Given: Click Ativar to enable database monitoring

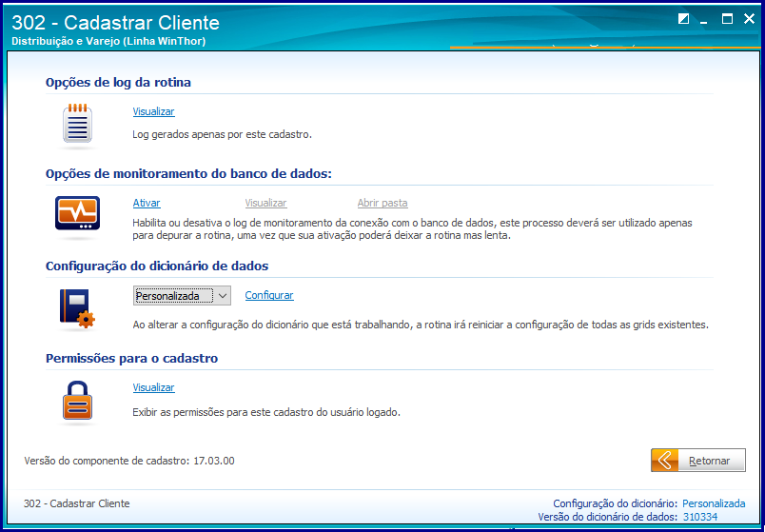Looking at the screenshot, I should click(147, 203).
